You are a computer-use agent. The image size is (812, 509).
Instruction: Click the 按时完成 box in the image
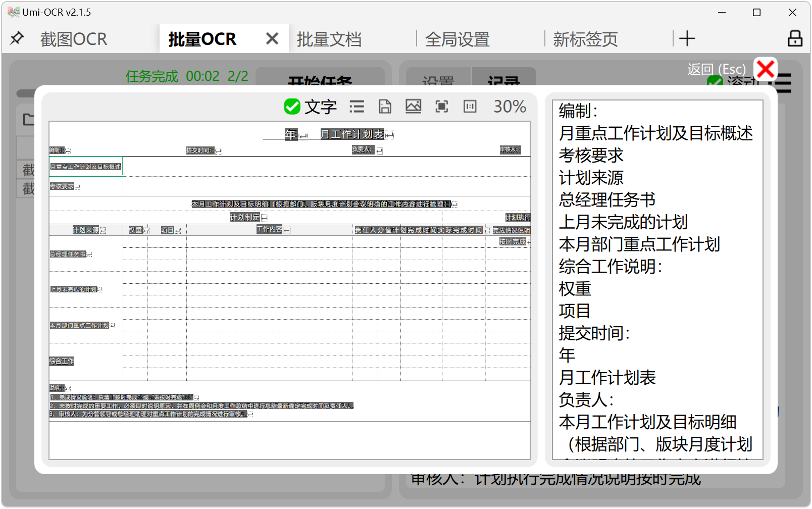point(513,242)
